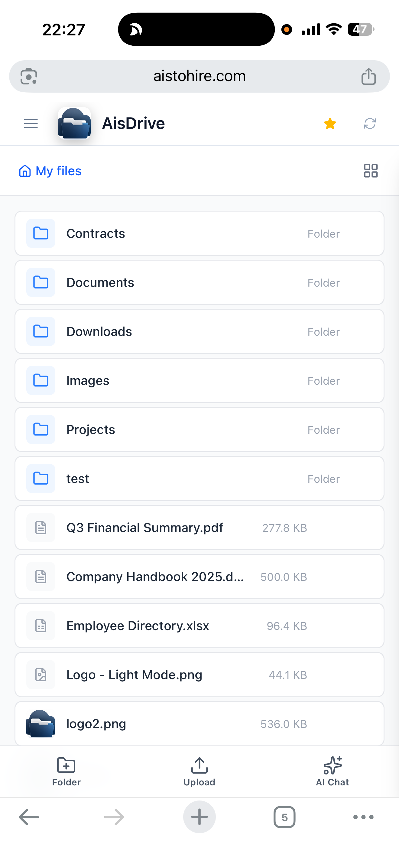This screenshot has height=868, width=399.
Task: Go to My files home breadcrumb
Action: tap(50, 171)
